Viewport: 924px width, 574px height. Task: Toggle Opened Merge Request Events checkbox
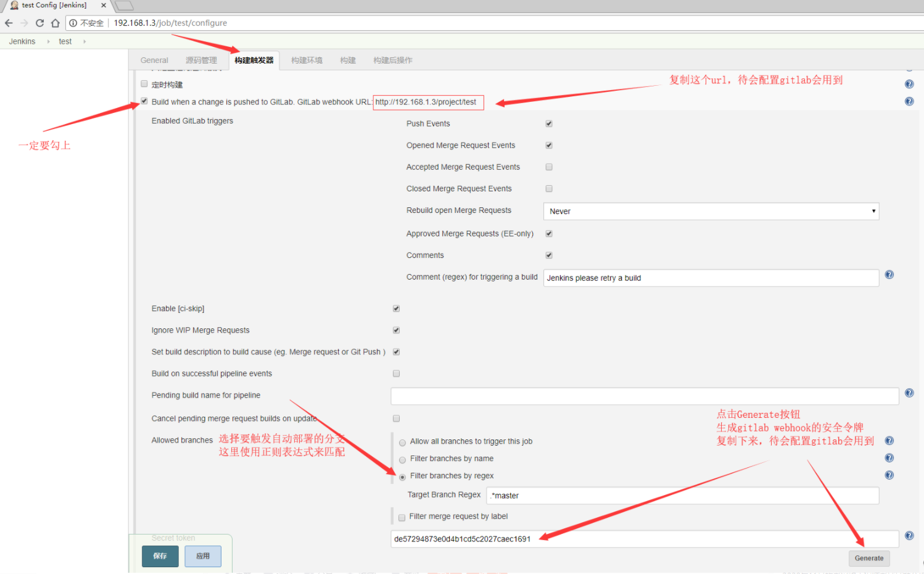pos(549,145)
